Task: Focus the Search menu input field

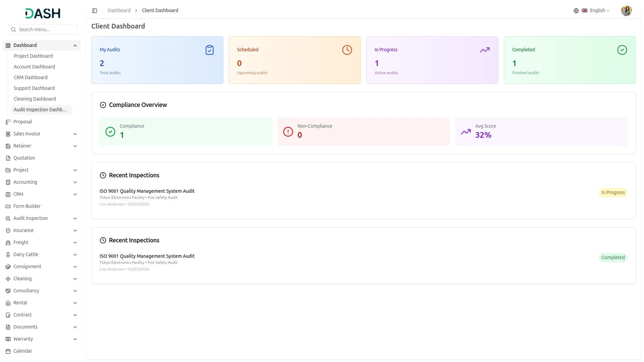Action: pyautogui.click(x=47, y=29)
